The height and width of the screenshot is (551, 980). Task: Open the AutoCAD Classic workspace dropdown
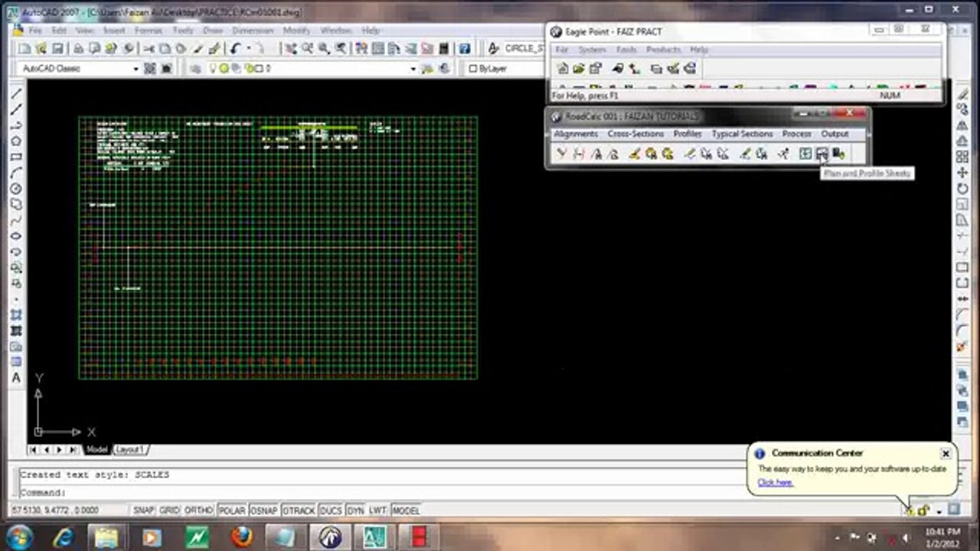[136, 69]
